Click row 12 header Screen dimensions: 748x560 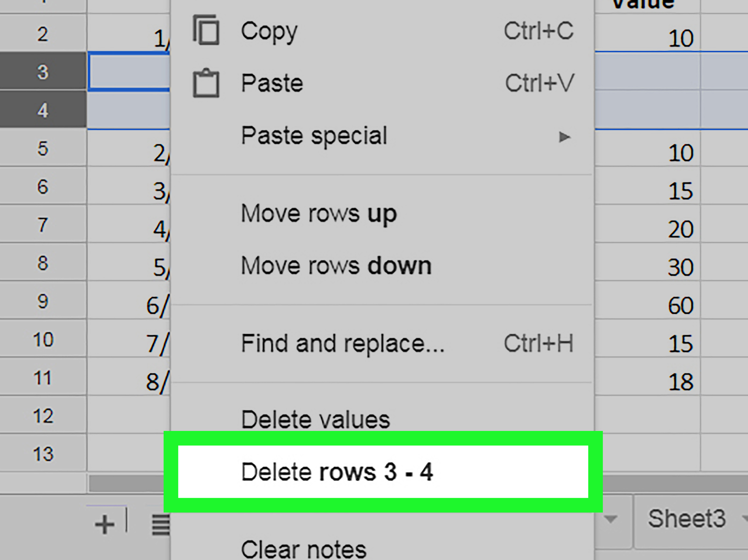(43, 415)
